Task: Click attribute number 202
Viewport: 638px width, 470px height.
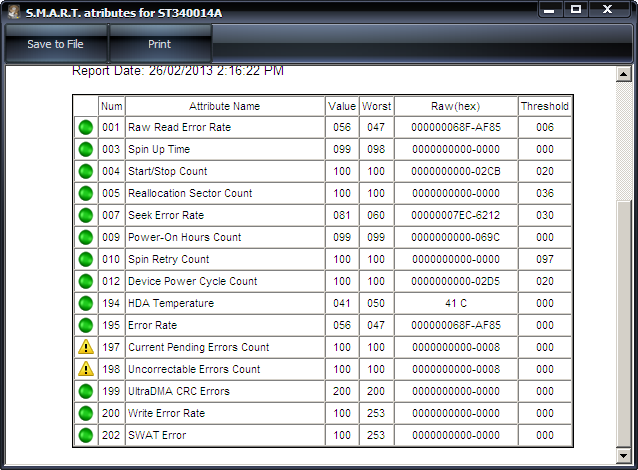Action: point(111,435)
